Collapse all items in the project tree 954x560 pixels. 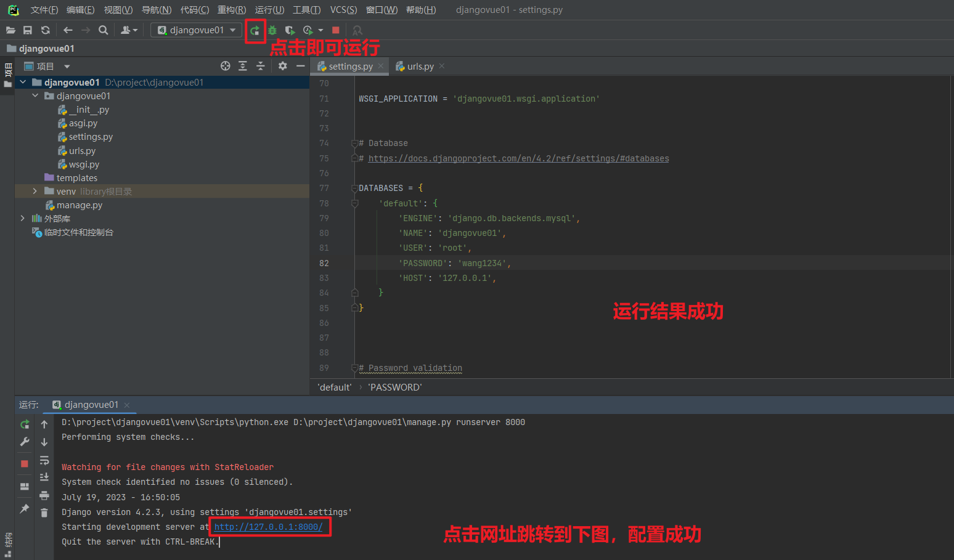[261, 66]
